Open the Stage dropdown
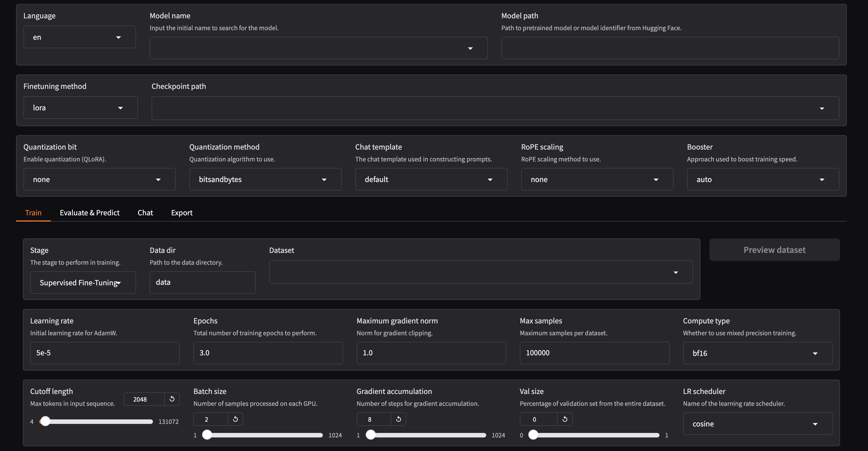 click(83, 283)
